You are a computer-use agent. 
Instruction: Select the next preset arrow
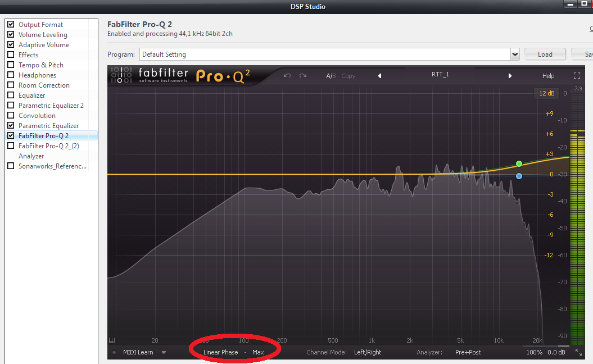point(510,76)
